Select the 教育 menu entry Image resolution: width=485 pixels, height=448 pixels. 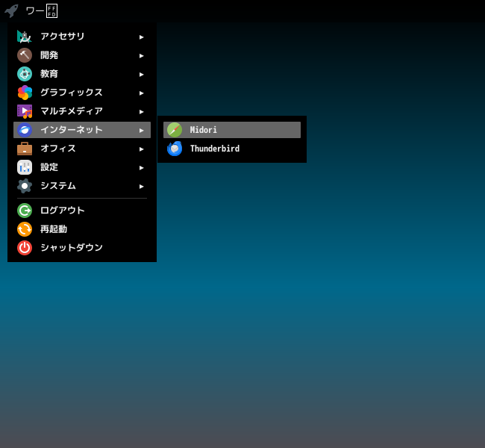click(82, 74)
